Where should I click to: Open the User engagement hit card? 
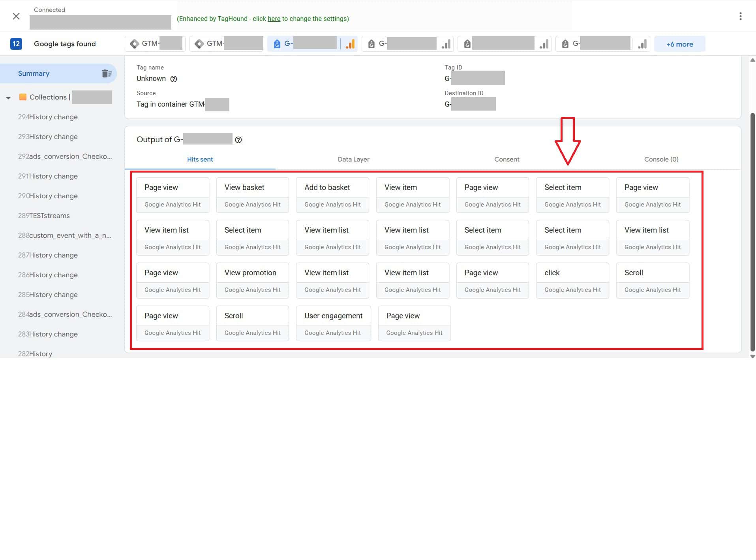point(333,323)
